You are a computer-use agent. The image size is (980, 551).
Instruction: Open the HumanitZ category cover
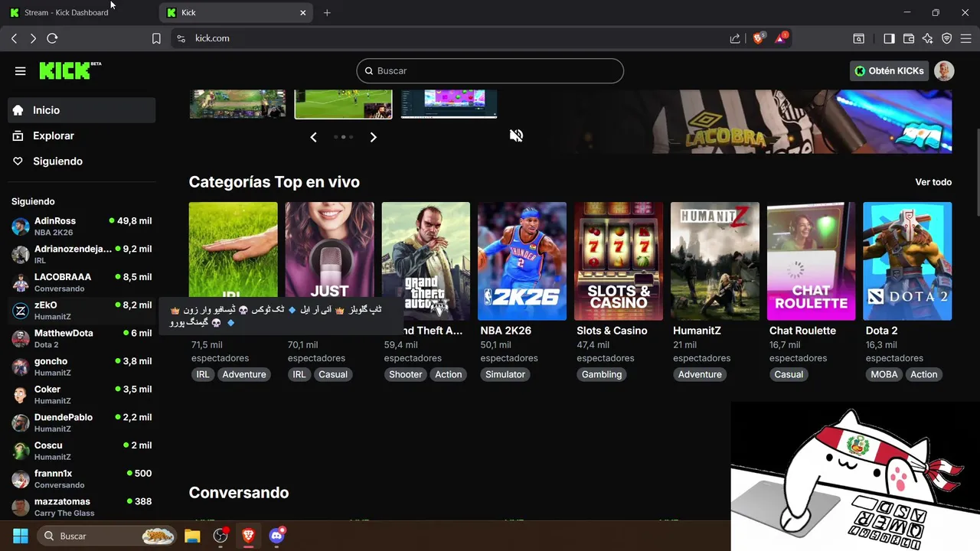[x=715, y=261]
